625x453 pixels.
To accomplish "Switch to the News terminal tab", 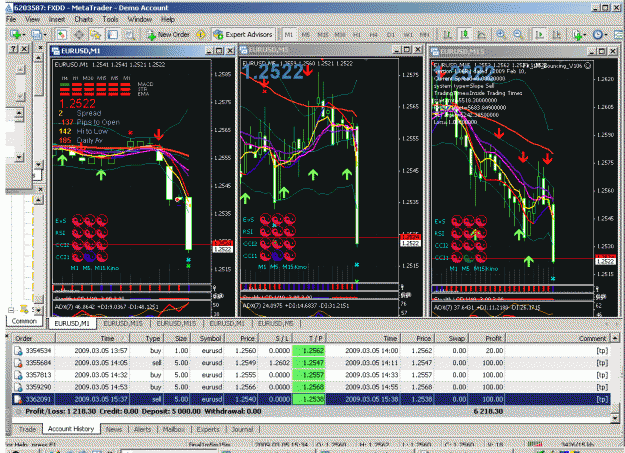I will [x=114, y=429].
